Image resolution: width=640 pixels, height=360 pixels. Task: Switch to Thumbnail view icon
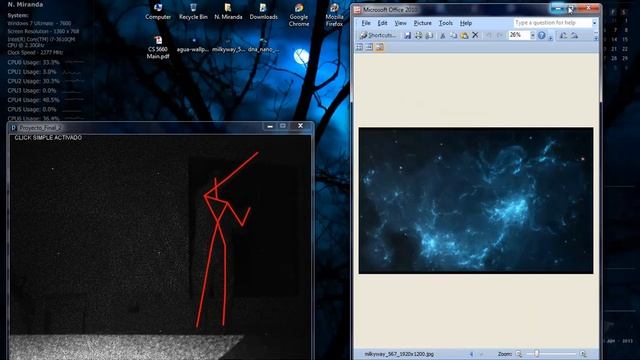click(x=359, y=47)
